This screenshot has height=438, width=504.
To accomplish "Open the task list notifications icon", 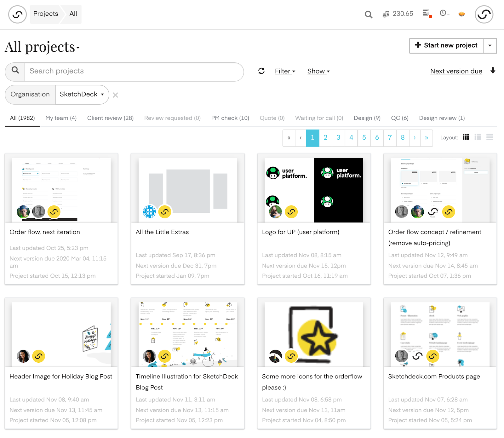I will [x=427, y=14].
